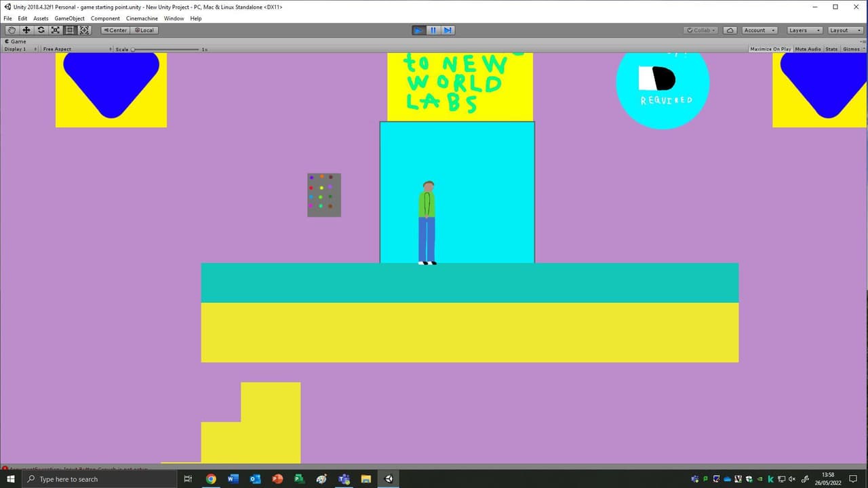Open Google Chrome from taskbar
The image size is (868, 488).
[x=211, y=479]
